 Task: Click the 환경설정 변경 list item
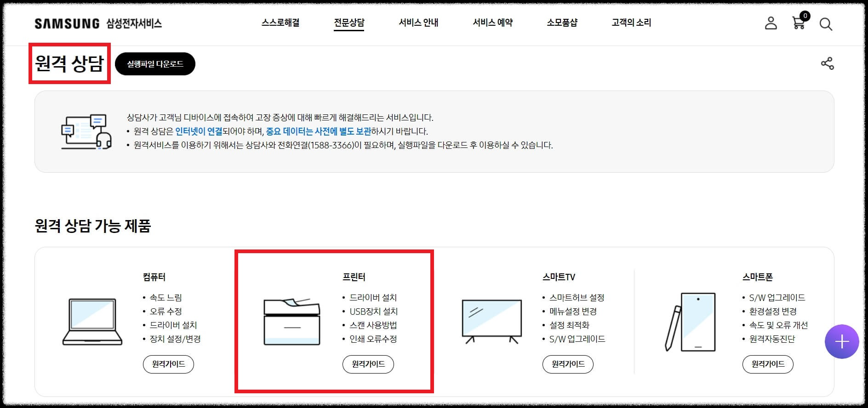pos(773,312)
